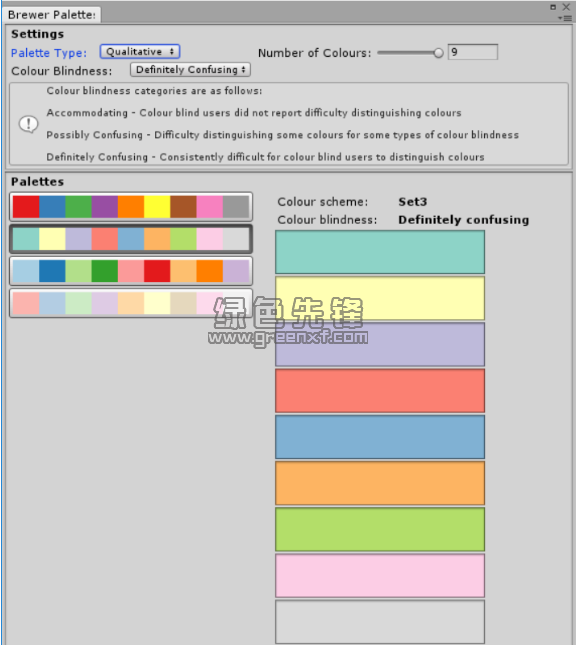Click the lime green preview swatch

[x=380, y=529]
